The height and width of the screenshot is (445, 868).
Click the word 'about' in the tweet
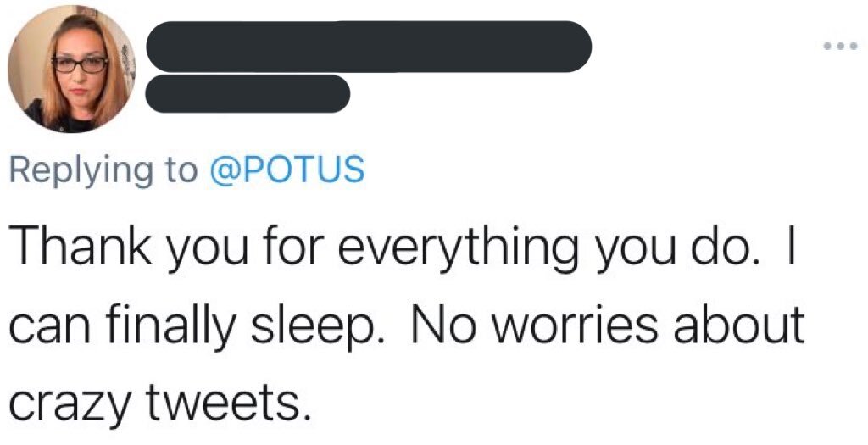tap(733, 328)
